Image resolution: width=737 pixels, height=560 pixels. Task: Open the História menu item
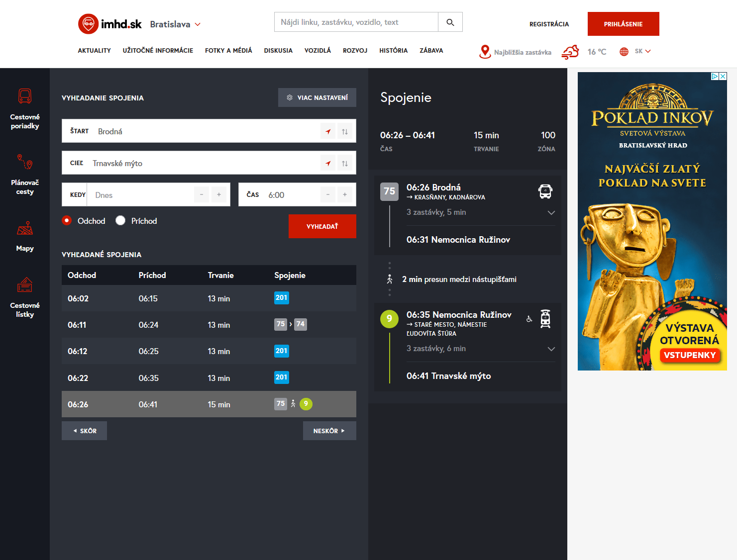coord(393,51)
